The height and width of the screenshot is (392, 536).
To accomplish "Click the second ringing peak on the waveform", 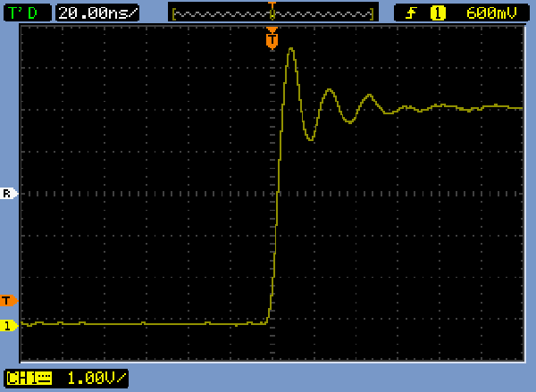I will click(x=330, y=90).
